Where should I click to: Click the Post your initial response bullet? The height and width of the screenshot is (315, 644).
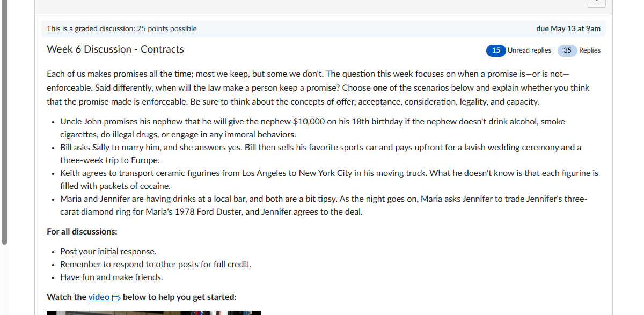(x=108, y=252)
